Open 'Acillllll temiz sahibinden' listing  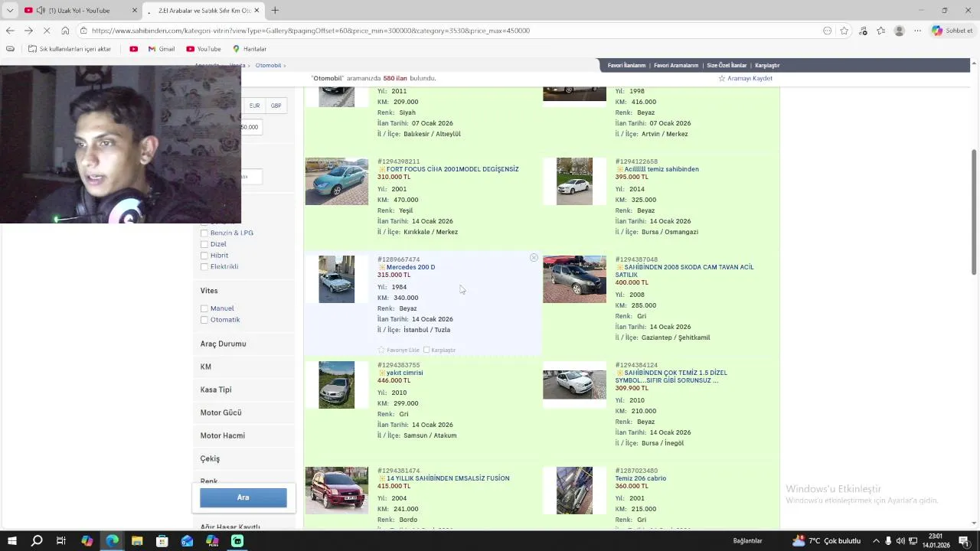(x=661, y=169)
